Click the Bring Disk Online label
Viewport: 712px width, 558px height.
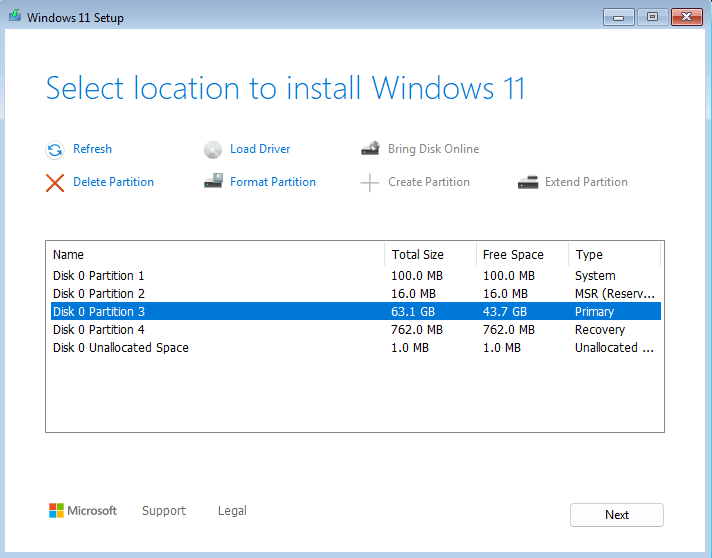[433, 149]
